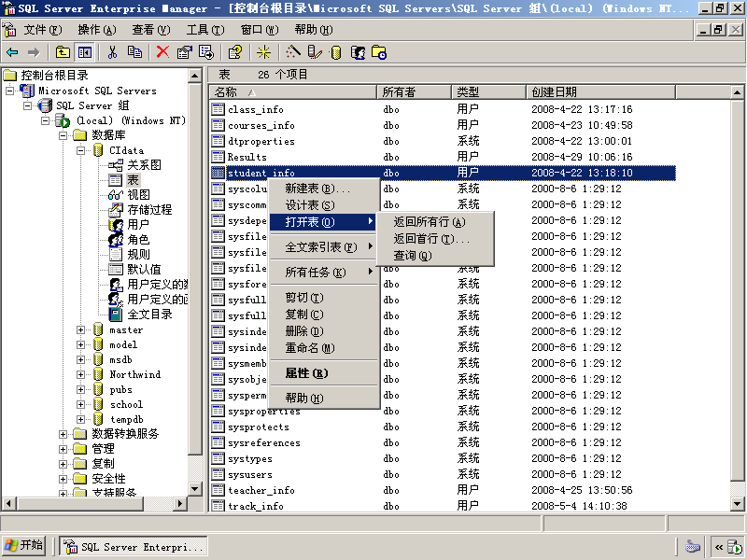Click the new job toolbar icon
Image resolution: width=747 pixels, height=560 pixels.
point(379,52)
